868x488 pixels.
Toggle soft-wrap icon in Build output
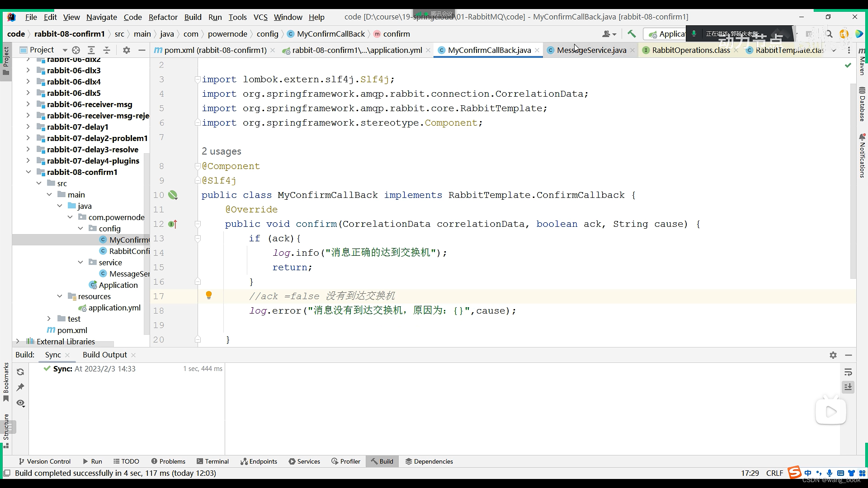(848, 372)
